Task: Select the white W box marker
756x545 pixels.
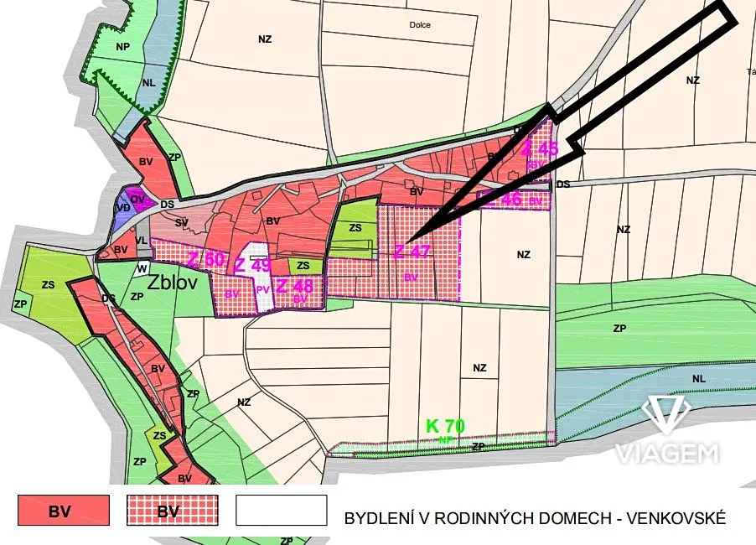Action: tap(142, 269)
